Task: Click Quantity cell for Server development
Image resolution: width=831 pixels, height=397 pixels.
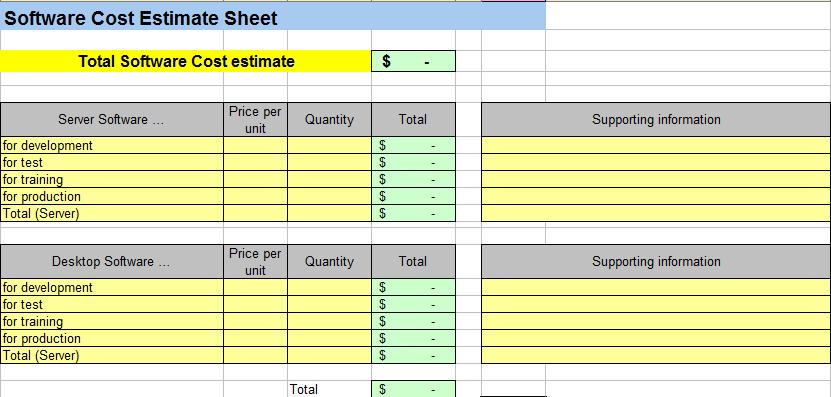Action: pos(329,145)
